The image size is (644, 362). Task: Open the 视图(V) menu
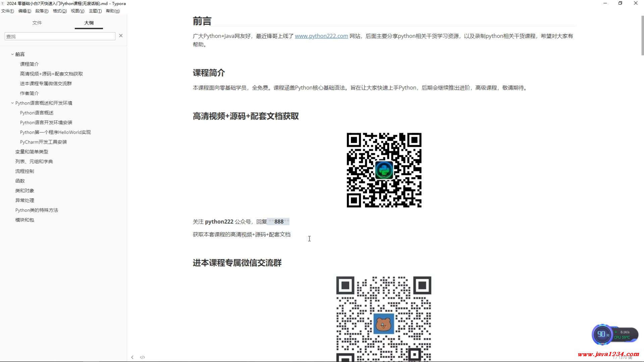77,11
